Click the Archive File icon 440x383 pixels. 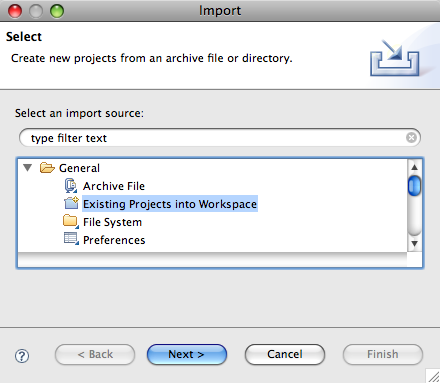pos(71,186)
